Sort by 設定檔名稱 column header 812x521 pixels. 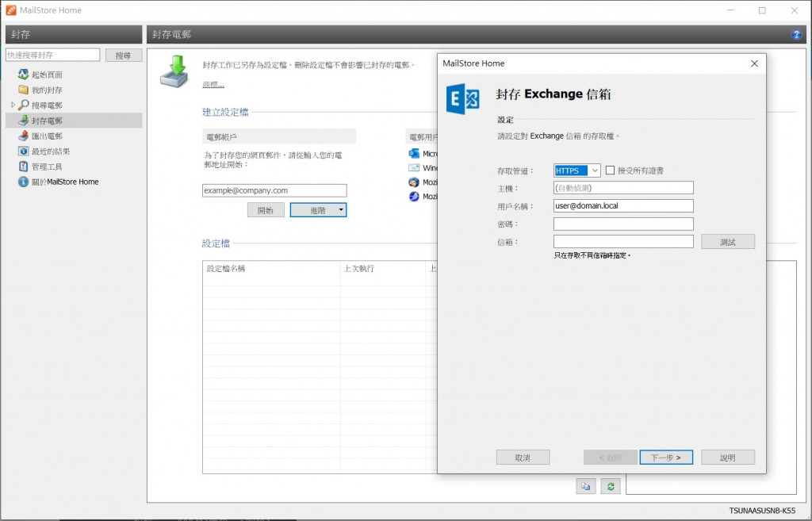click(271, 269)
